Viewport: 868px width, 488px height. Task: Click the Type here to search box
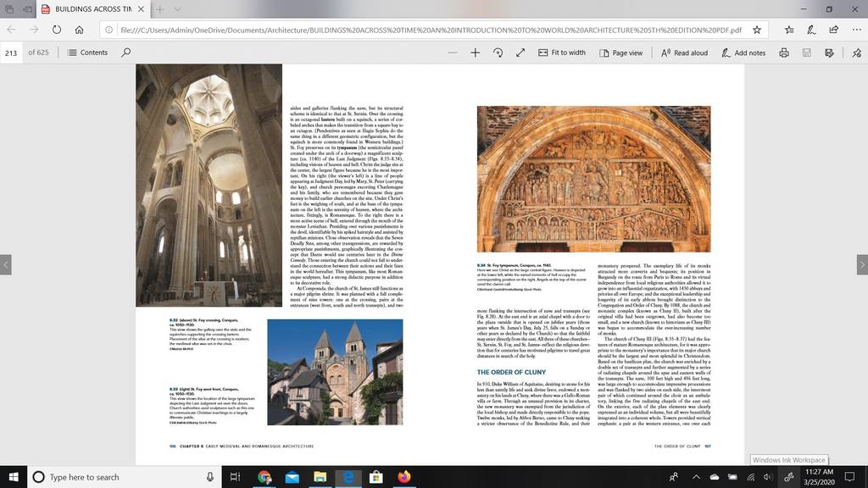(124, 477)
